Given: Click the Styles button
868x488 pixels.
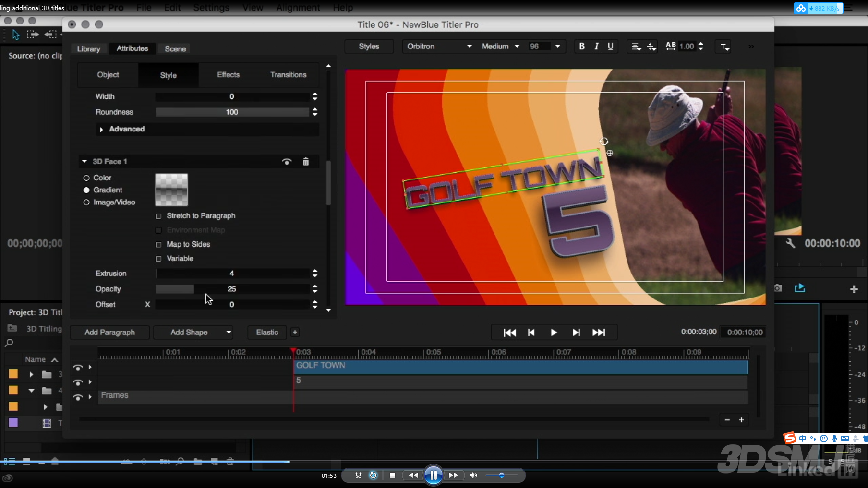Looking at the screenshot, I should pos(369,46).
